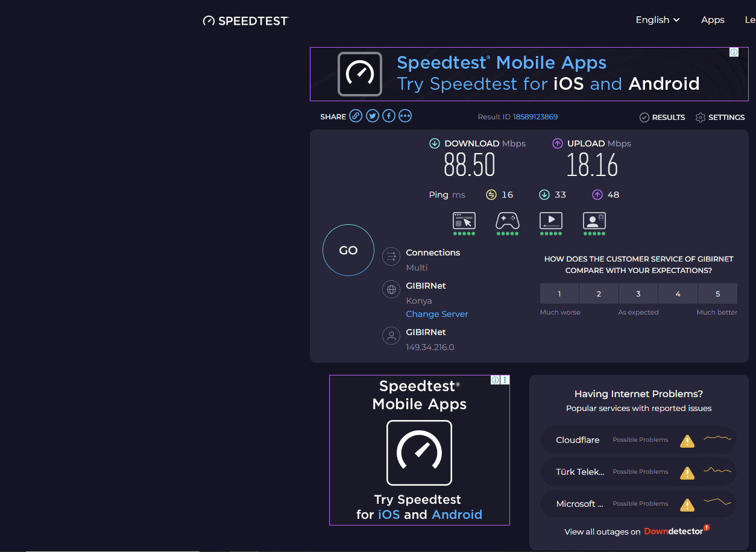Click the square ad's info icon
Image resolution: width=756 pixels, height=552 pixels.
pos(495,380)
